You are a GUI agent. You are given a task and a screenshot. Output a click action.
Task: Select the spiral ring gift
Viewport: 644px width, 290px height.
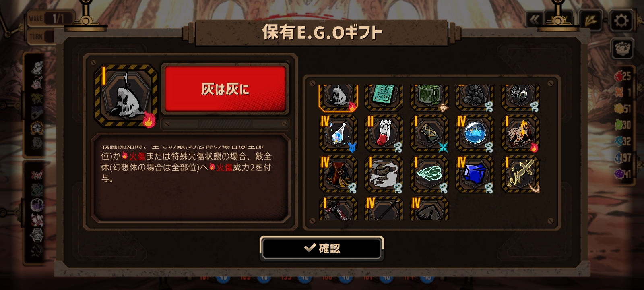click(520, 97)
